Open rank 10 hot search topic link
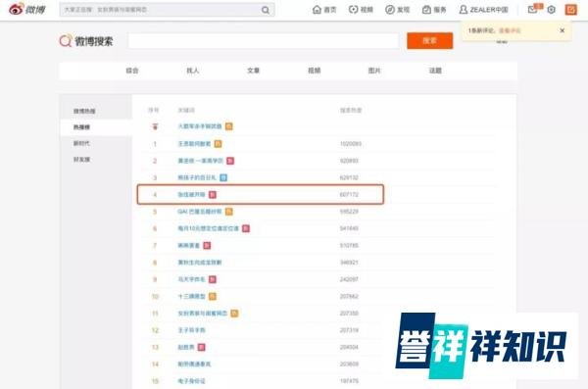The width and height of the screenshot is (588, 389). coord(191,296)
